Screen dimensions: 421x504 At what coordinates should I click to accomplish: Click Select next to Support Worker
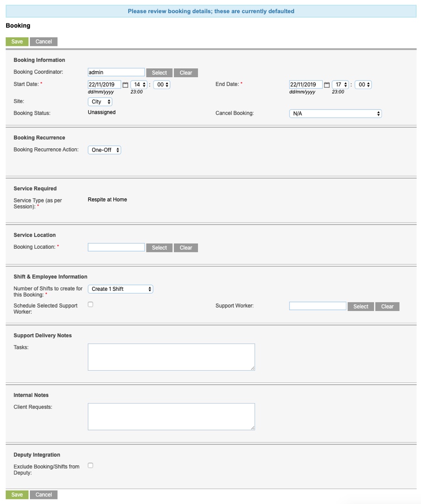coord(361,306)
